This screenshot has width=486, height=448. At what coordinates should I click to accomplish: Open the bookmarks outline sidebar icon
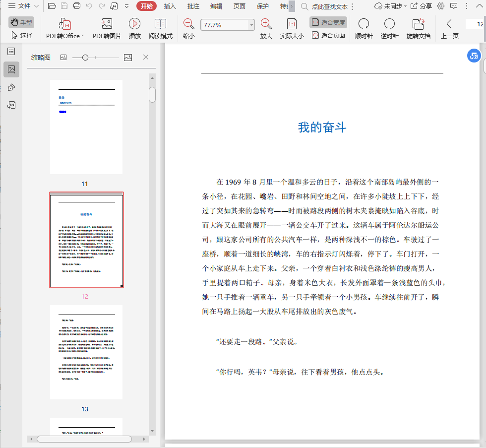[11, 51]
